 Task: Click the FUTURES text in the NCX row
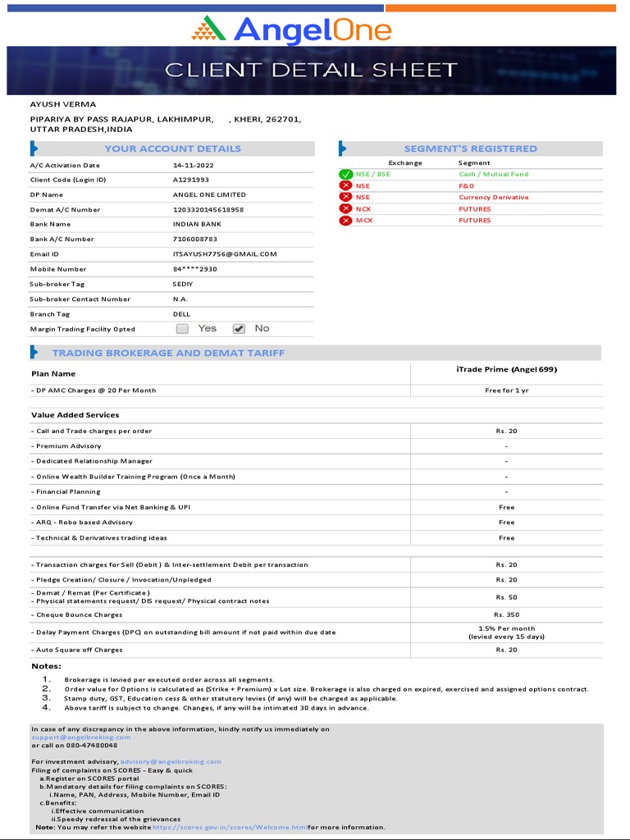pos(475,209)
